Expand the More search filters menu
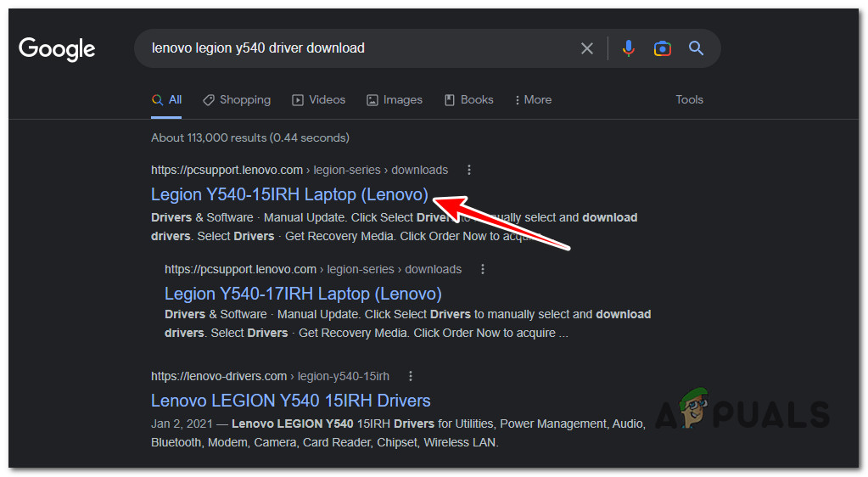868x477 pixels. click(x=533, y=99)
